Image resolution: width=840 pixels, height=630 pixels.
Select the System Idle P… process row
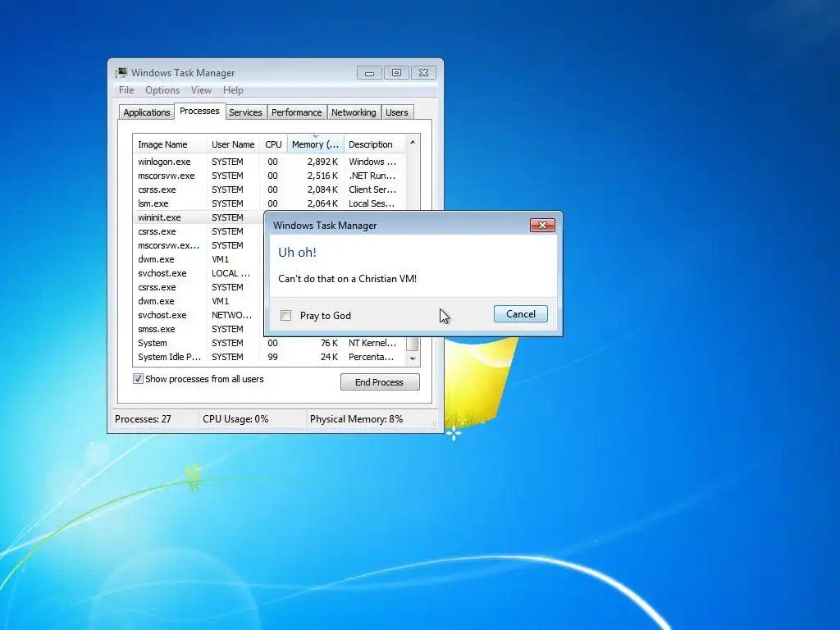click(x=269, y=357)
